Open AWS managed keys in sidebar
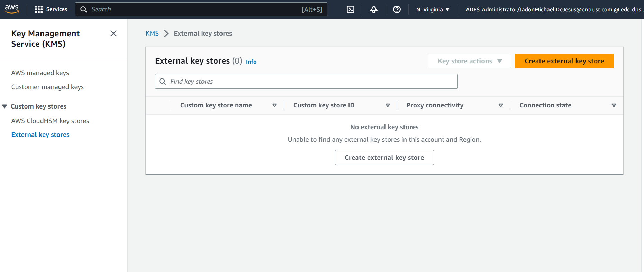This screenshot has height=272, width=644. [40, 73]
